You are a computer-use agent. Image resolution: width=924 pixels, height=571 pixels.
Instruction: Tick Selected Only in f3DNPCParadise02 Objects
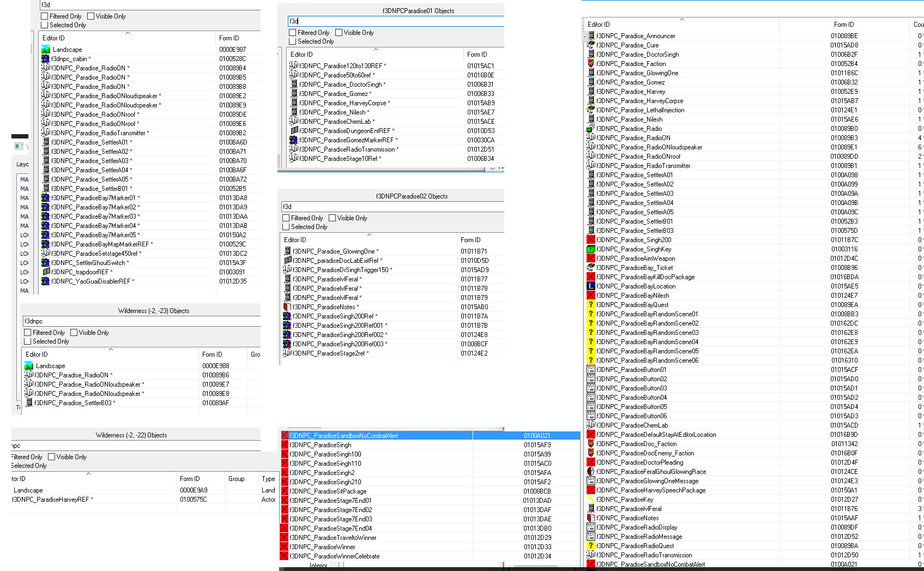click(286, 227)
